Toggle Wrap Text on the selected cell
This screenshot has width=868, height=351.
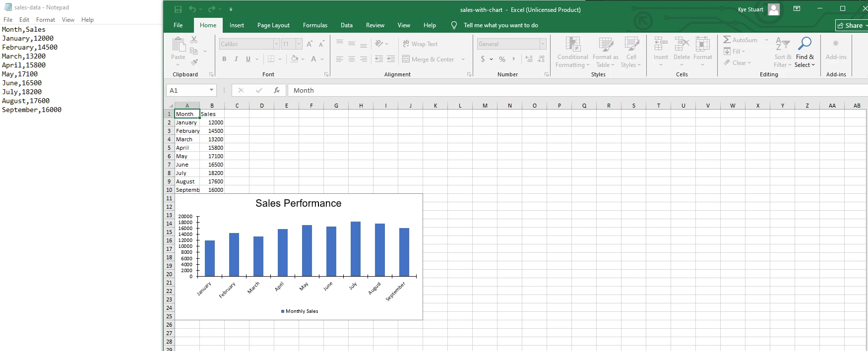(x=420, y=44)
